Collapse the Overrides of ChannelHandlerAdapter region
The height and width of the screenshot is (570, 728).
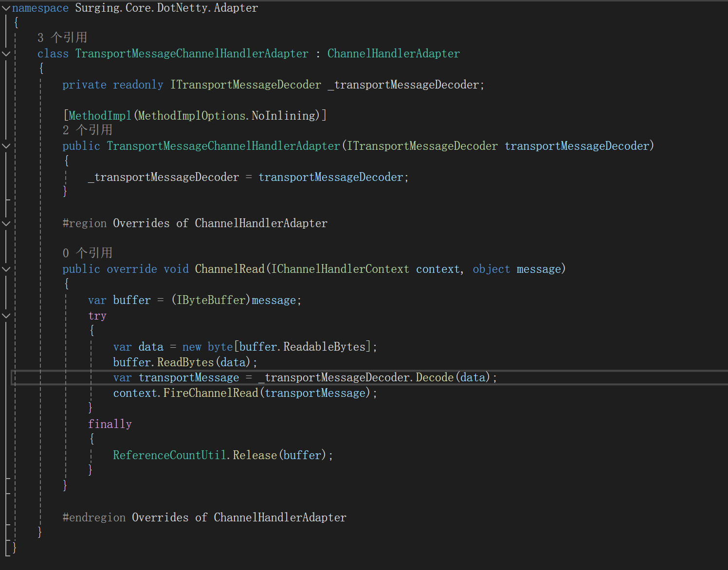click(6, 223)
